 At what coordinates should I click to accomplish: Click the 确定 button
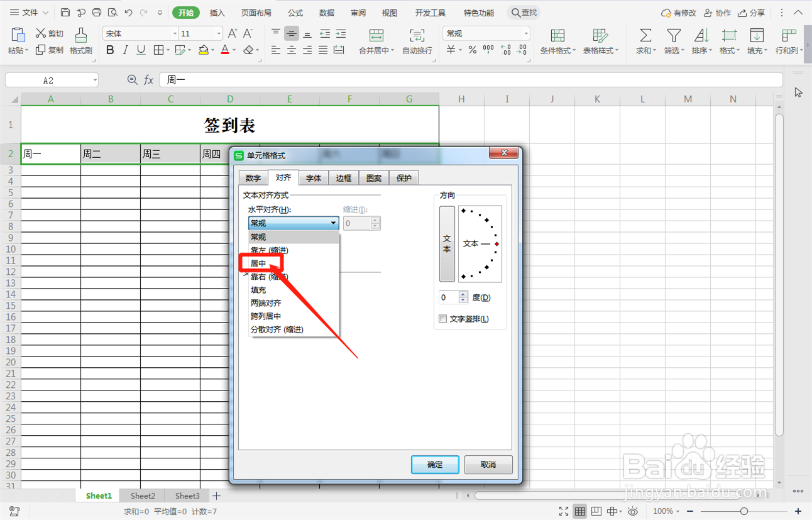coord(434,465)
